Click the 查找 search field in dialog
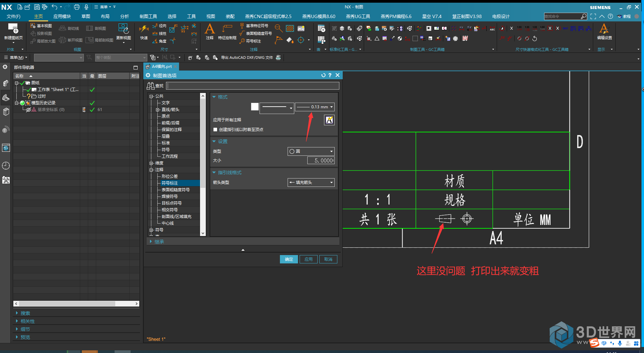 [x=253, y=86]
